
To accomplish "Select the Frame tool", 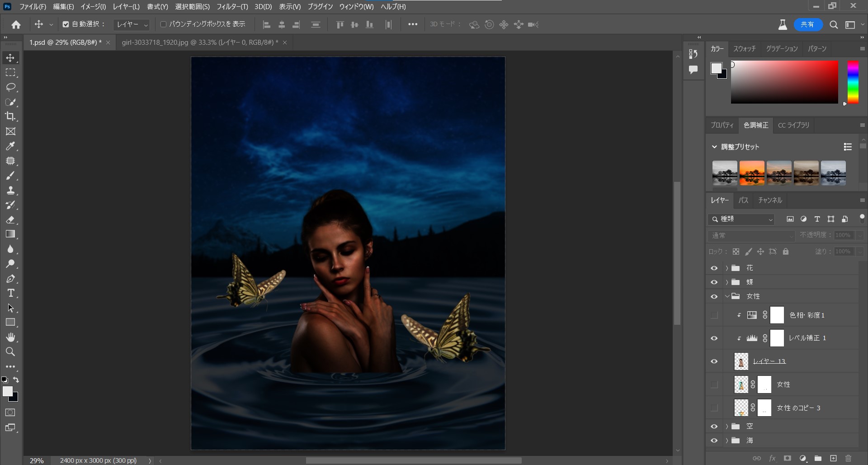I will (x=10, y=131).
